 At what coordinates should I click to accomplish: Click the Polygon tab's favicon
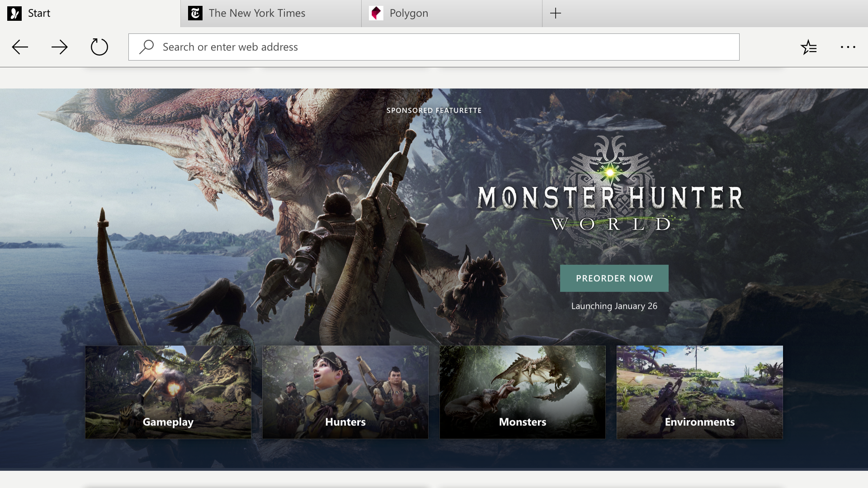(376, 13)
